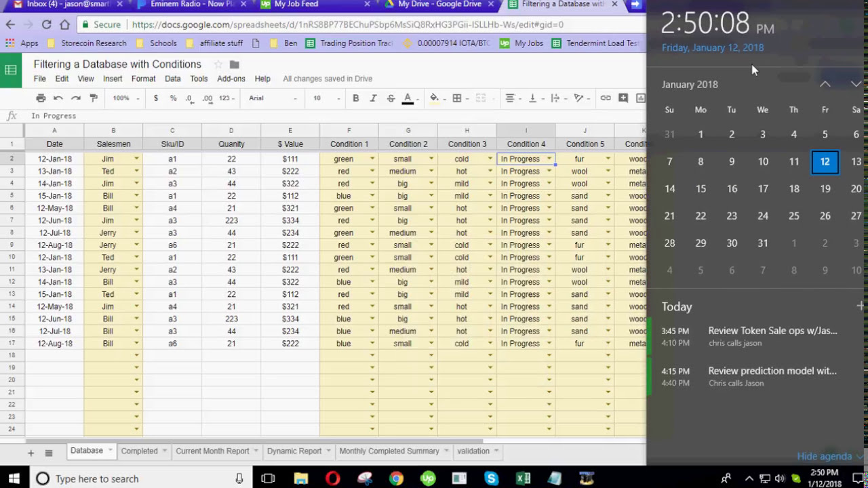The image size is (868, 488).
Task: Switch to the Completed sheet tab
Action: click(139, 451)
